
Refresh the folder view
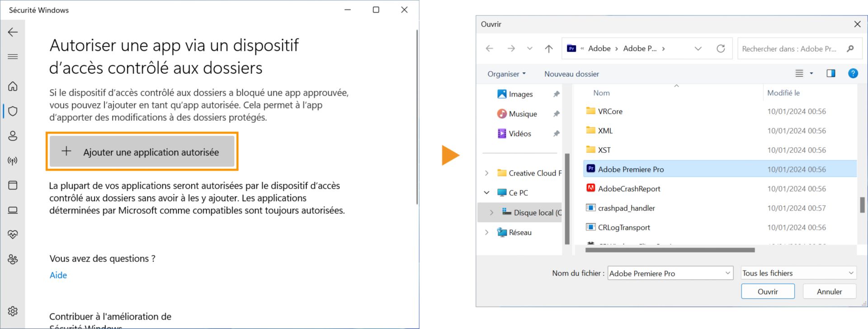tap(721, 48)
